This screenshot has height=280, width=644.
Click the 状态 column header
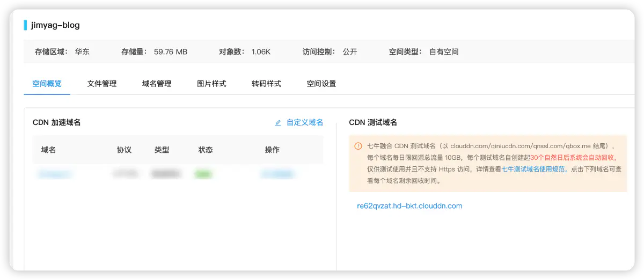click(x=206, y=150)
